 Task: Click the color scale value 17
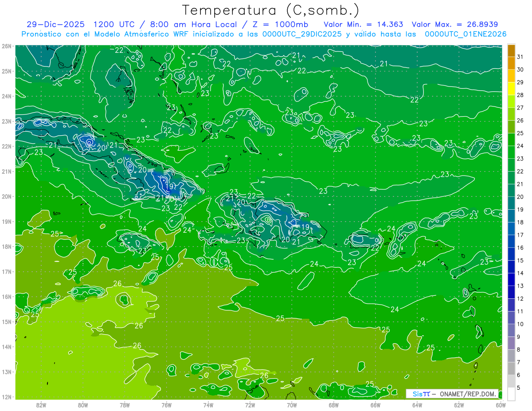pos(520,235)
